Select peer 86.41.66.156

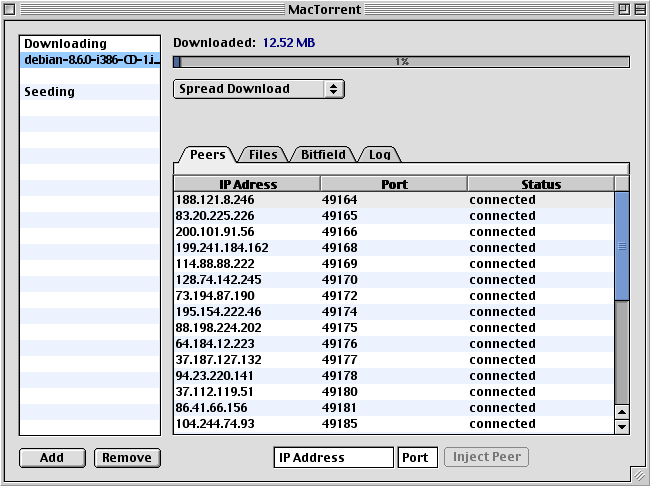(394, 408)
